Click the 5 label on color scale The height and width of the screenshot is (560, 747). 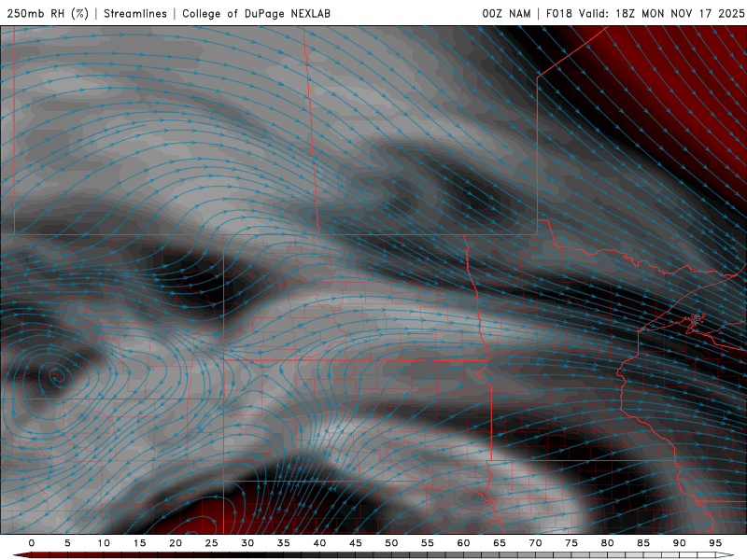pos(67,543)
